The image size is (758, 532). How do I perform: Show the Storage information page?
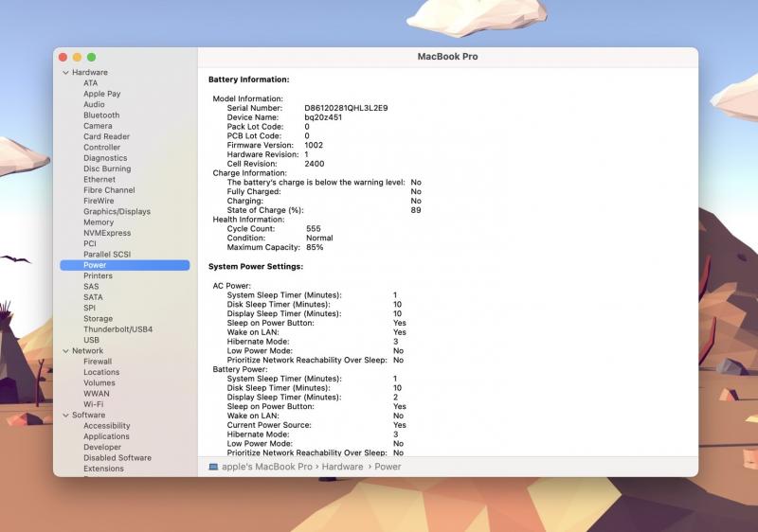coord(98,319)
